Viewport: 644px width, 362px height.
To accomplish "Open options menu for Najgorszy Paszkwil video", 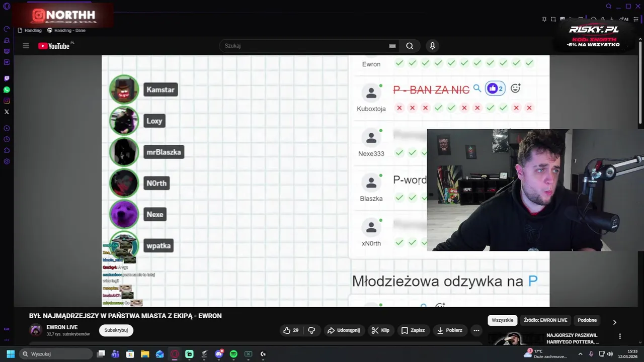I will [x=620, y=336].
